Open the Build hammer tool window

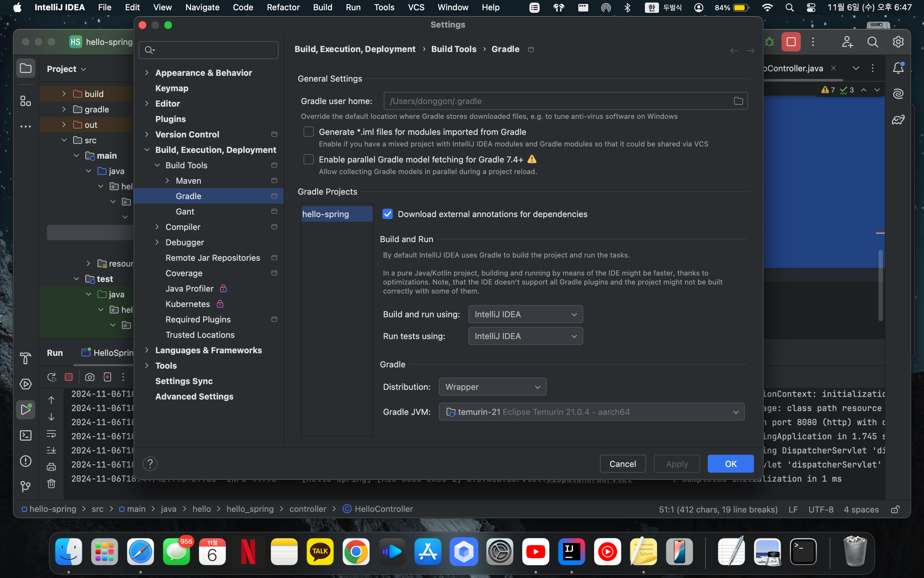pos(26,358)
